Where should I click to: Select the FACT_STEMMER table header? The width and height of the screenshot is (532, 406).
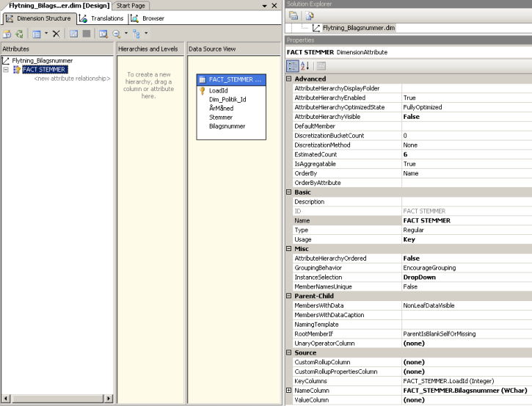pyautogui.click(x=231, y=79)
